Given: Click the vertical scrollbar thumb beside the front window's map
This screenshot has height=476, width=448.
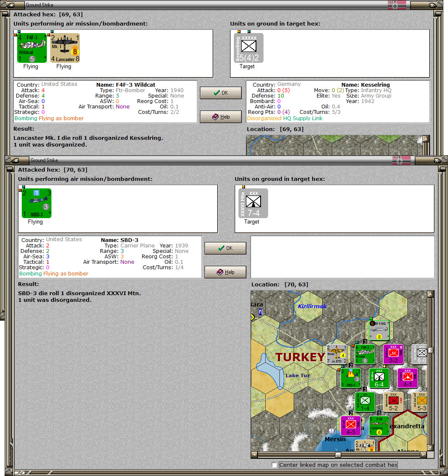Looking at the screenshot, I should tap(430, 350).
